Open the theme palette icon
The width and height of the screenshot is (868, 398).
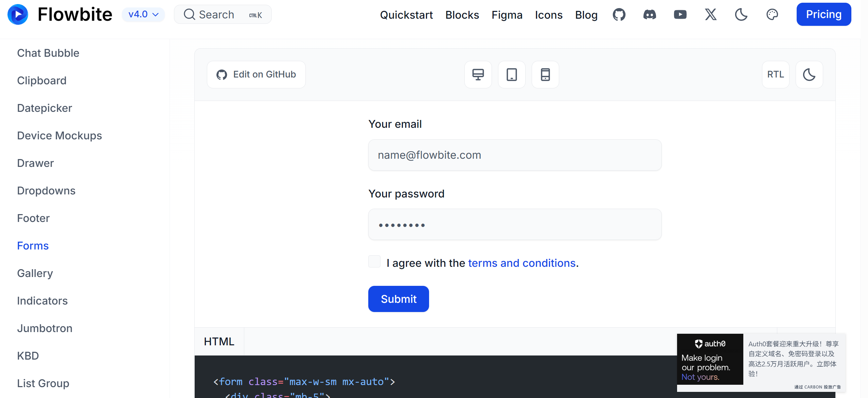pos(772,15)
